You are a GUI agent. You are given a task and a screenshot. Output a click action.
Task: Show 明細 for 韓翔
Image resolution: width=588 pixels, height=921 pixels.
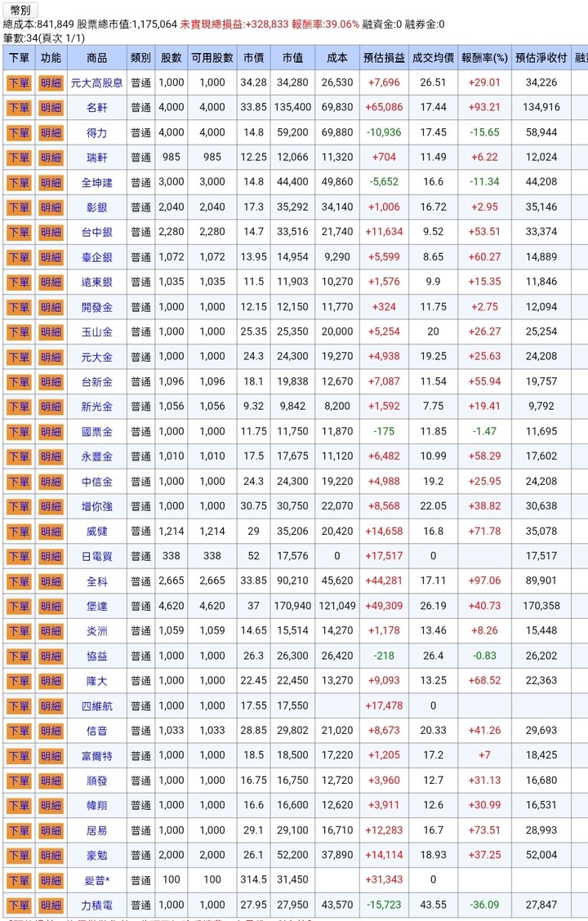(x=51, y=805)
